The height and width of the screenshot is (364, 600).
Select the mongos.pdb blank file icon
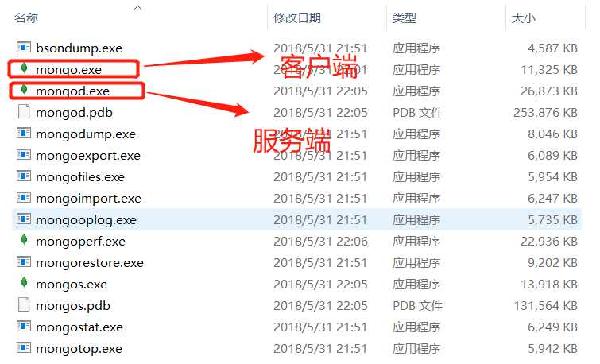(x=24, y=304)
